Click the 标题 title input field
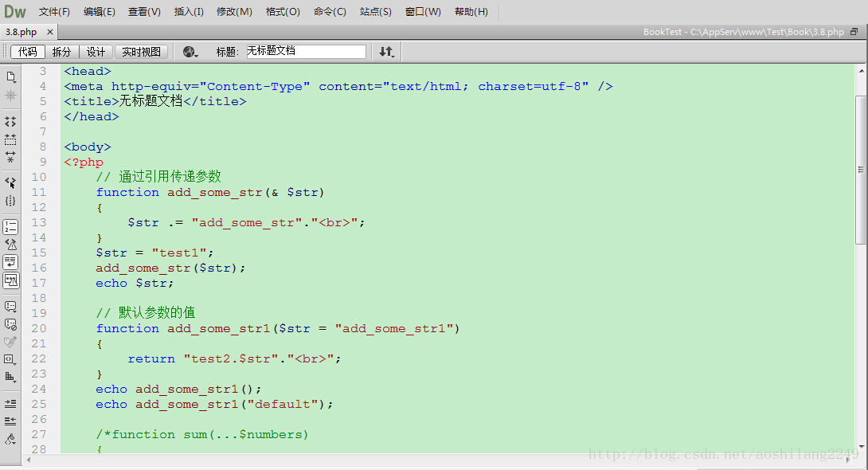Screen dimensions: 868x470 point(305,52)
